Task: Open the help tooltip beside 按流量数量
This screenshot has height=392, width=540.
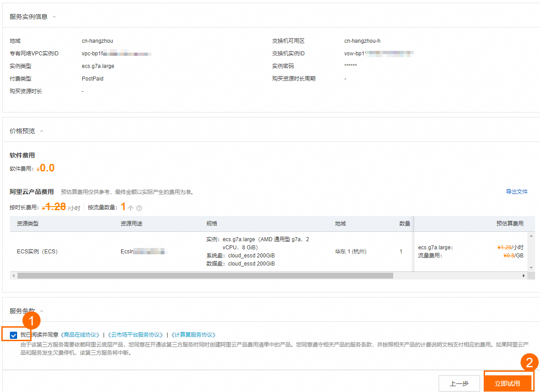Action: tap(139, 208)
